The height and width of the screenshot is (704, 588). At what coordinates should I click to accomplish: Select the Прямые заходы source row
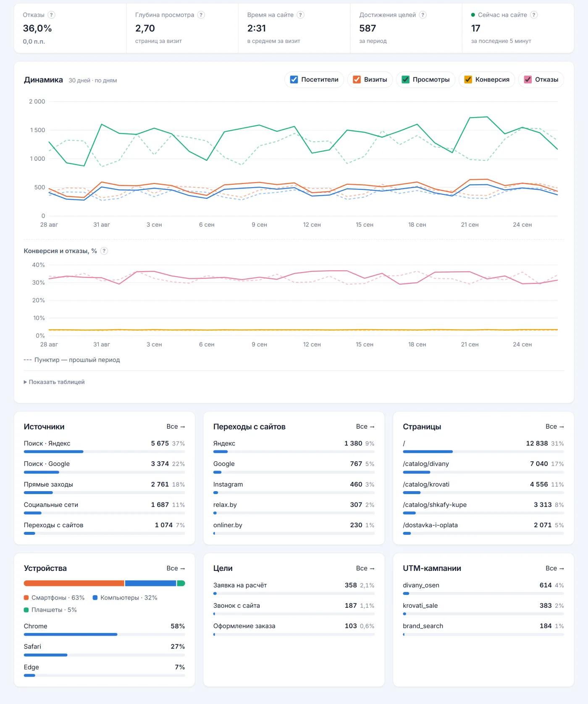(104, 487)
